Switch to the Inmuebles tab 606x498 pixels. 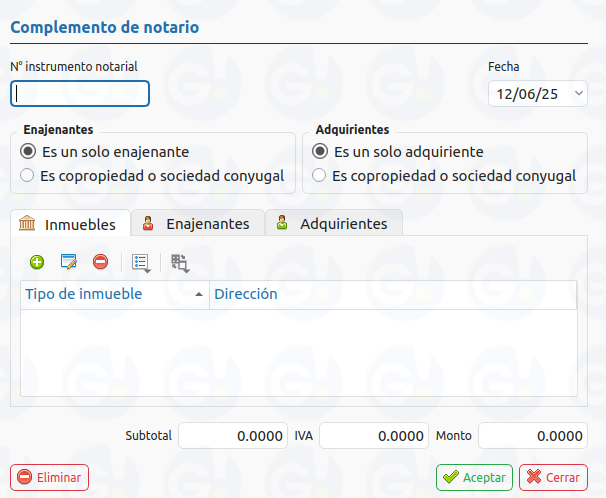(71, 224)
